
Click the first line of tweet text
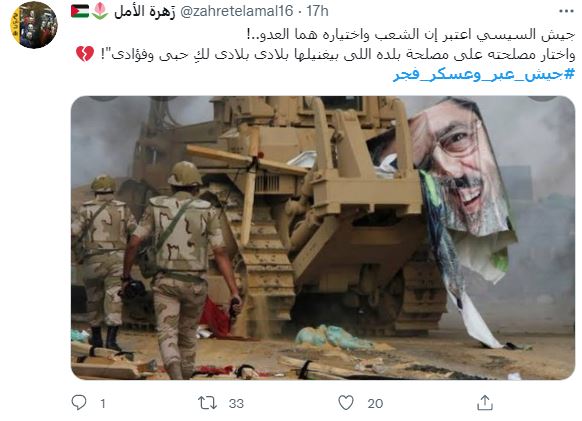point(411,35)
